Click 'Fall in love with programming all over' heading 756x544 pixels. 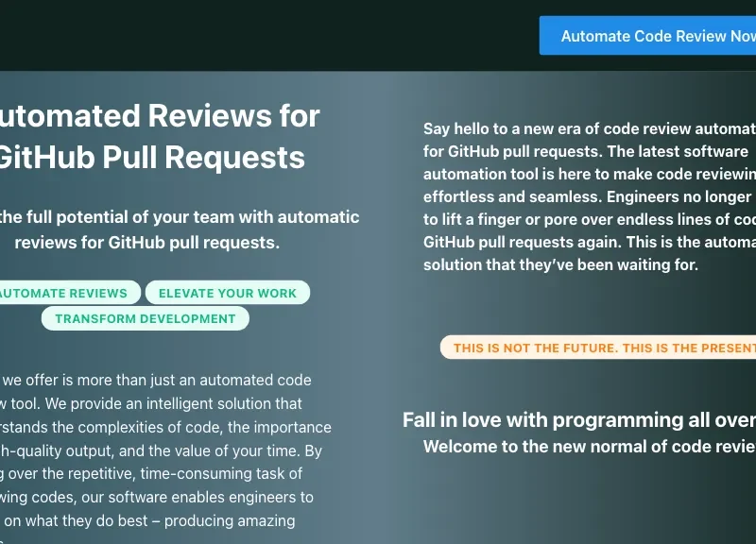point(579,419)
